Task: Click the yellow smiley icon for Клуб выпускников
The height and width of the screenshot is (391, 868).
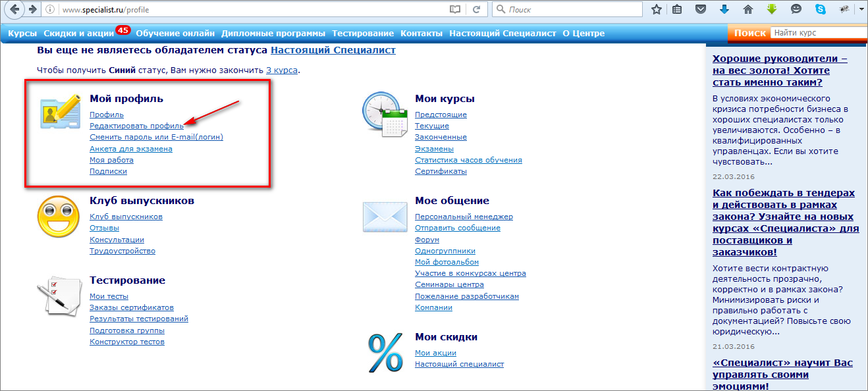Action: (59, 217)
